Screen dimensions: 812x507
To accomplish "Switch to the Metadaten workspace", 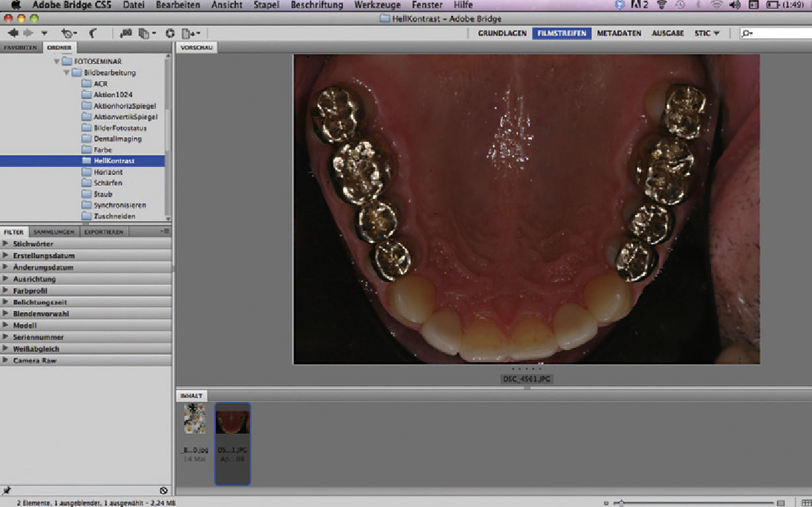I will pos(619,33).
